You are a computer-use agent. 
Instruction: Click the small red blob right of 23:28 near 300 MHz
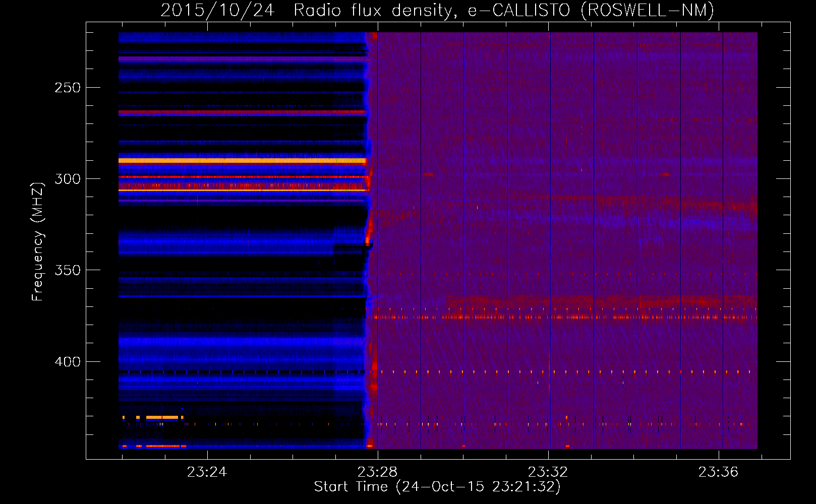coord(428,175)
